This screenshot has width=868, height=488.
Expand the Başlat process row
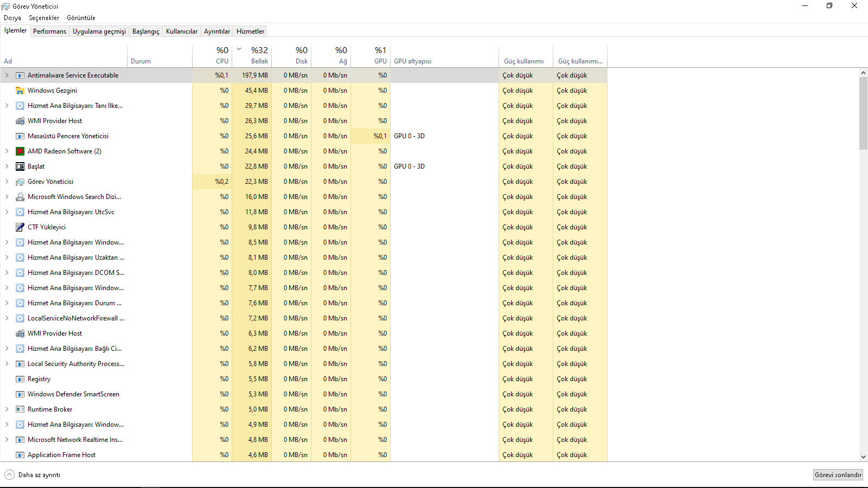(7, 166)
